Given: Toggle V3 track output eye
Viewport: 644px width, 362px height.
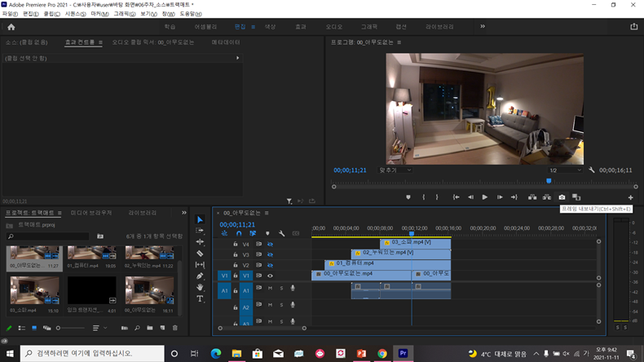Looking at the screenshot, I should [x=270, y=254].
